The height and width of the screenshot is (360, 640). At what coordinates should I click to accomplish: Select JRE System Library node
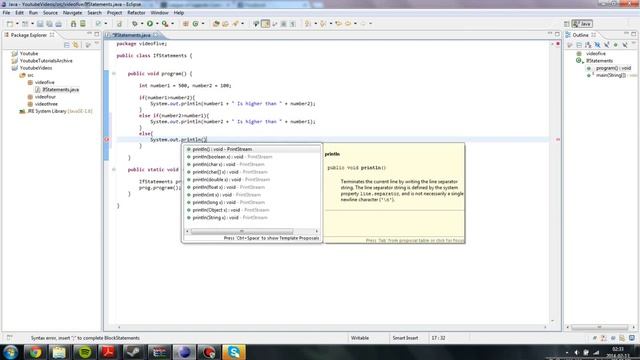[x=59, y=111]
